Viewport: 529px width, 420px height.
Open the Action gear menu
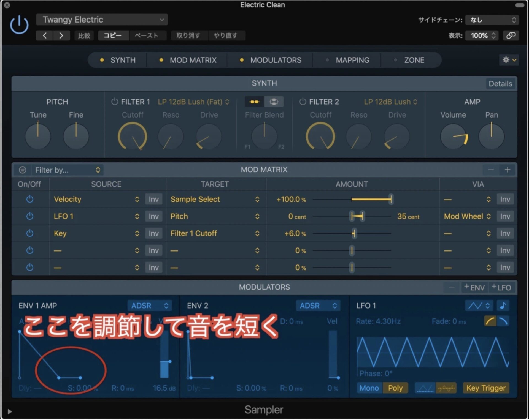(509, 60)
